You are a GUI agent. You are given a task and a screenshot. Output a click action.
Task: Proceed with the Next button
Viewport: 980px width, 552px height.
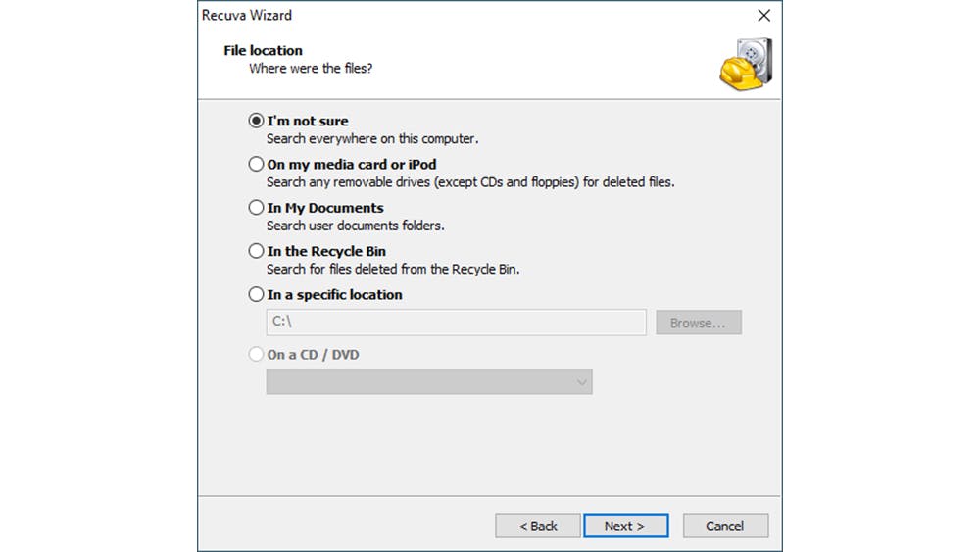tap(625, 527)
